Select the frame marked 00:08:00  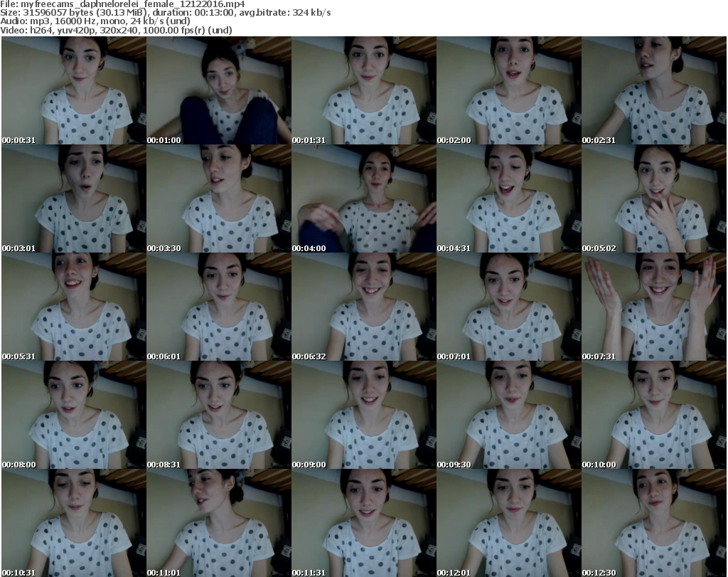coord(74,415)
